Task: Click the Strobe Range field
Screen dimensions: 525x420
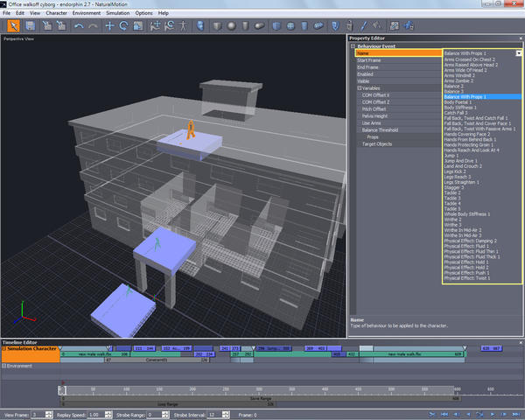Action: point(154,415)
